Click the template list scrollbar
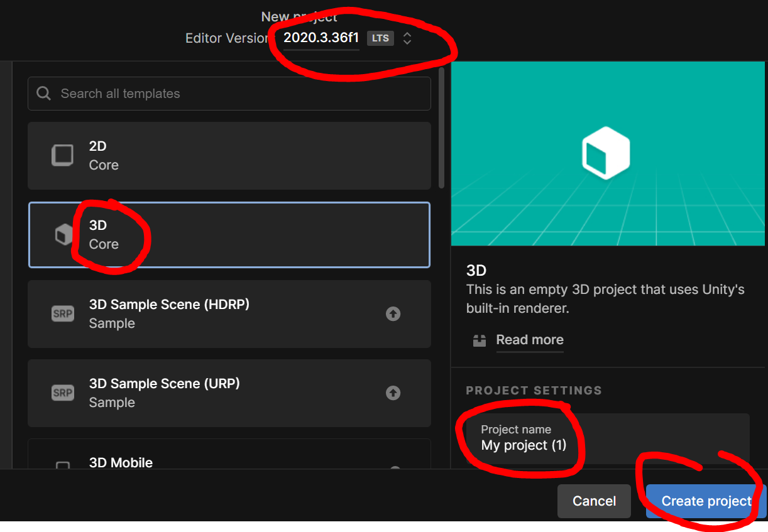This screenshot has width=768, height=532. tap(442, 128)
